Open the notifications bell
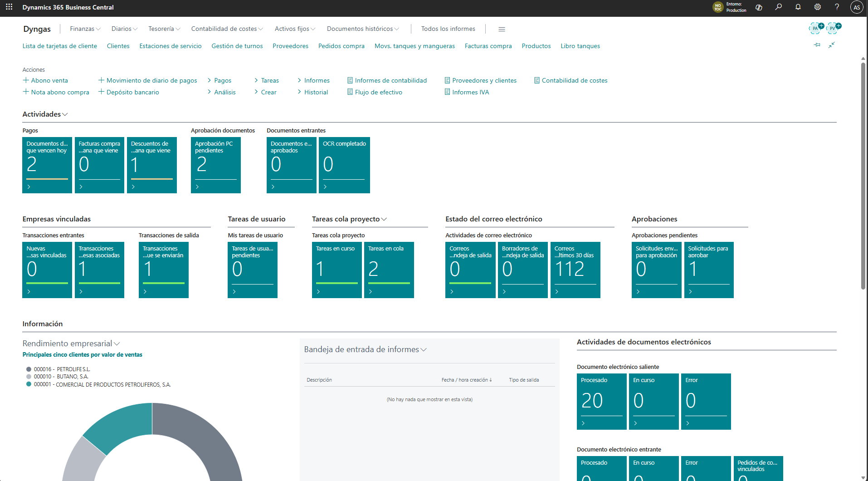The width and height of the screenshot is (868, 481). [x=798, y=7]
